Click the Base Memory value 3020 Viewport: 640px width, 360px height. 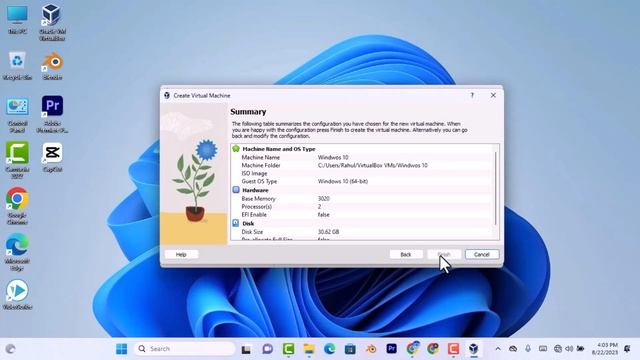pyautogui.click(x=324, y=198)
